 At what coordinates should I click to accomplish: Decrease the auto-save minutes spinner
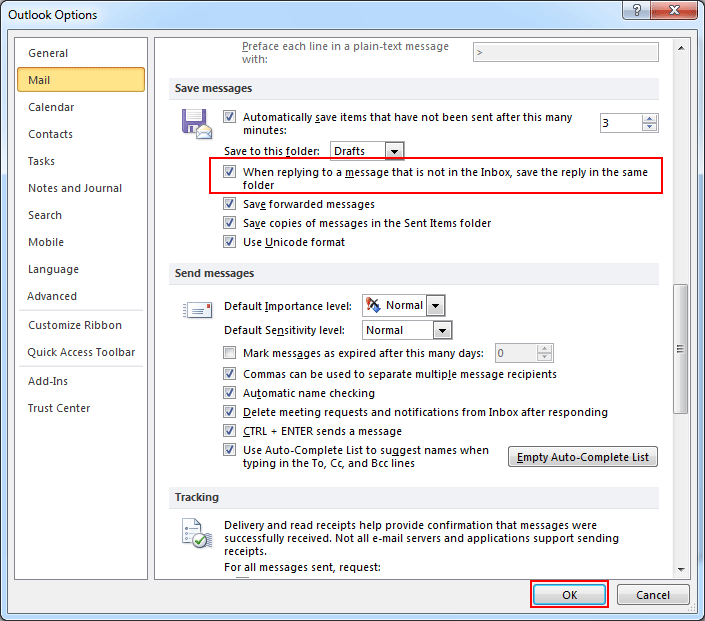649,127
